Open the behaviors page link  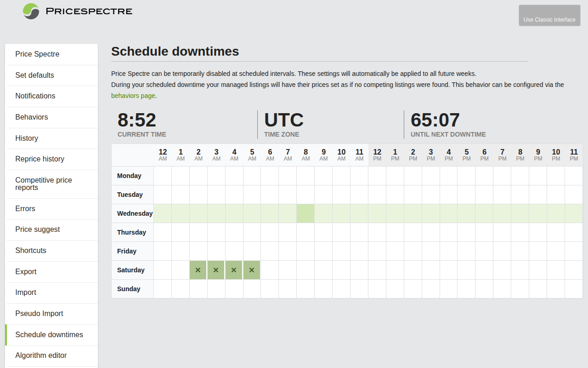point(133,96)
